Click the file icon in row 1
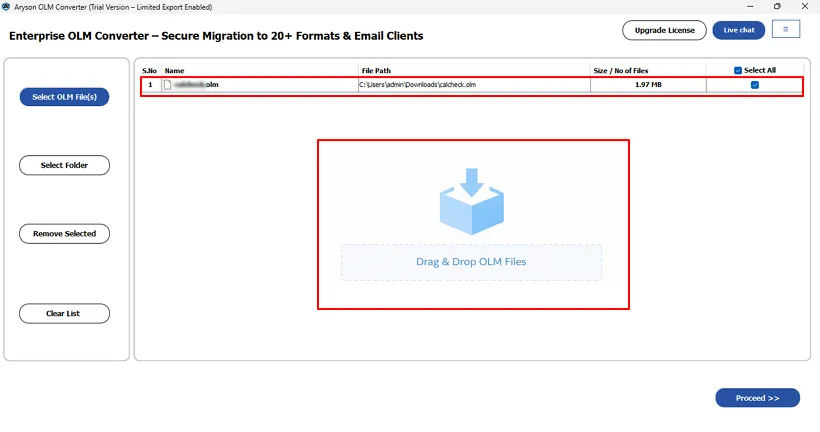Screen dimensions: 820x432 click(x=167, y=85)
